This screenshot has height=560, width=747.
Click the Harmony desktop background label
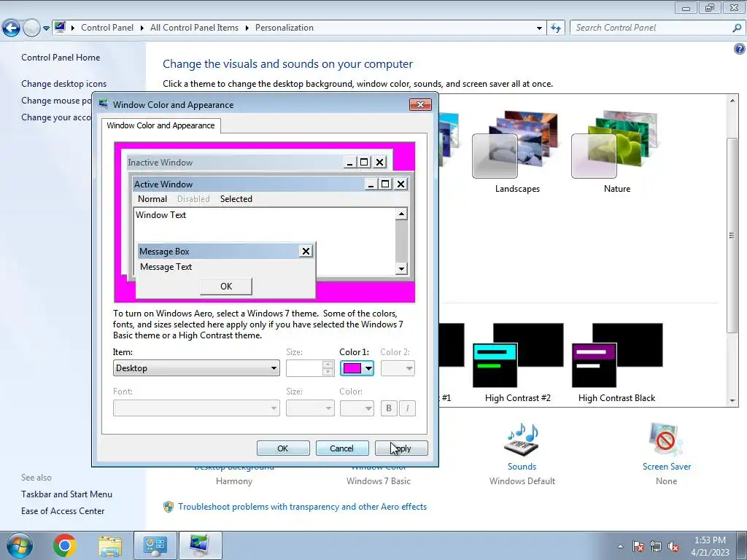pos(234,481)
